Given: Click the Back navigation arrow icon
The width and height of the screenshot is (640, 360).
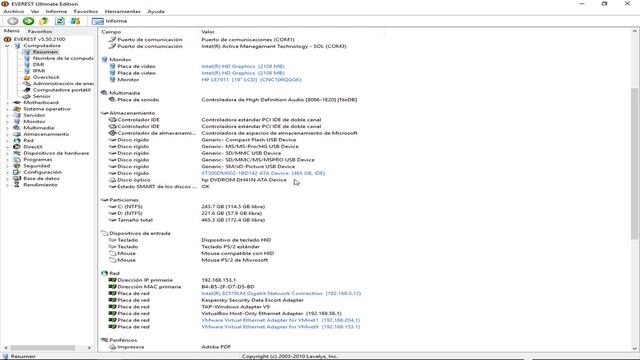Looking at the screenshot, I should (13, 21).
